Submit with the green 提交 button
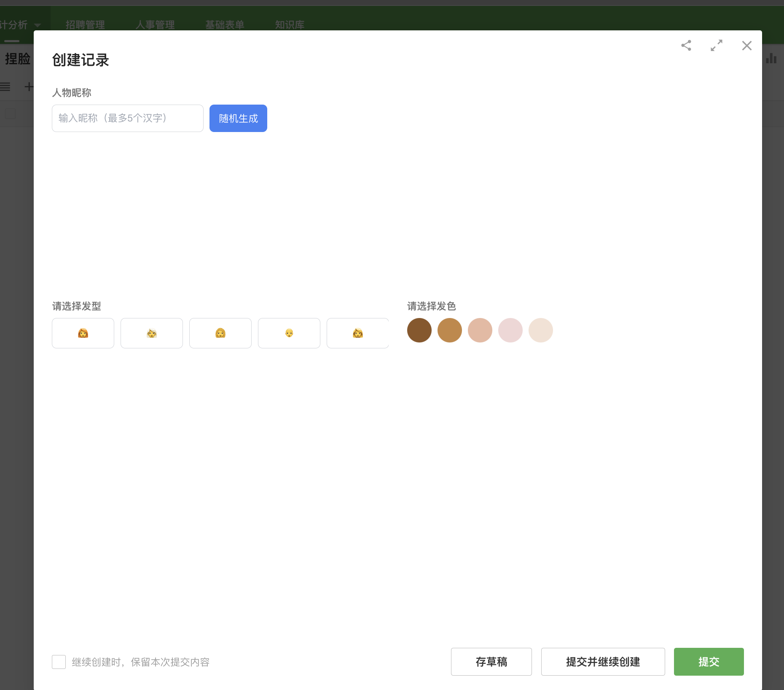 [709, 662]
